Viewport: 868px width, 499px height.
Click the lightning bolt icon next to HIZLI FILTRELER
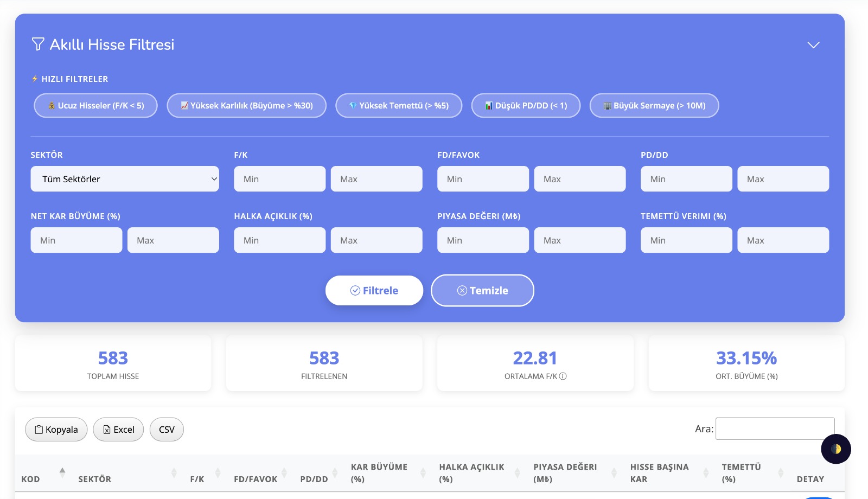pos(35,79)
